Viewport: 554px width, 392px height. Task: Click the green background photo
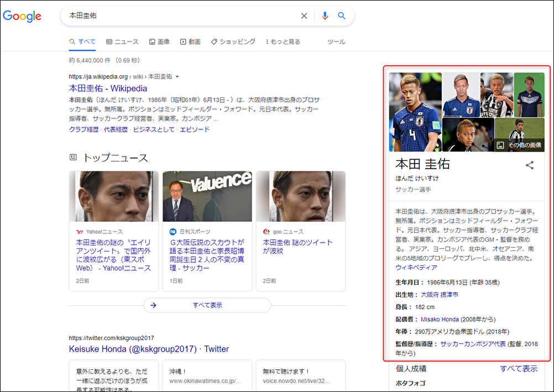tap(529, 95)
